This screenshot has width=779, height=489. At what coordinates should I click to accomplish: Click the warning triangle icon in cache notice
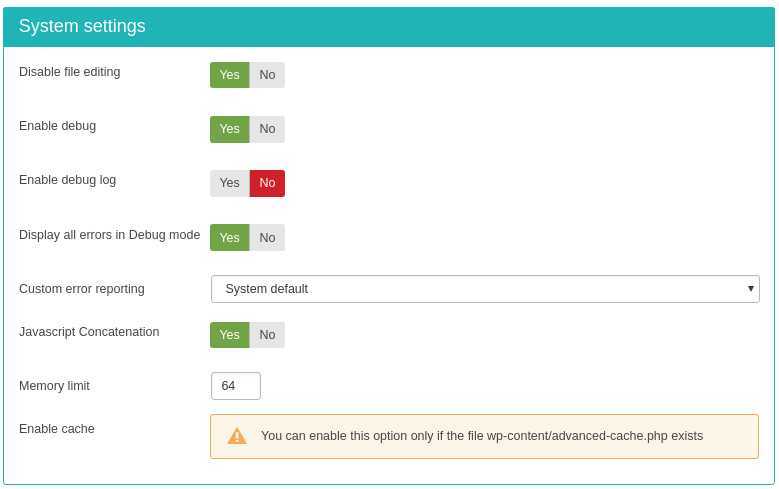[x=237, y=436]
